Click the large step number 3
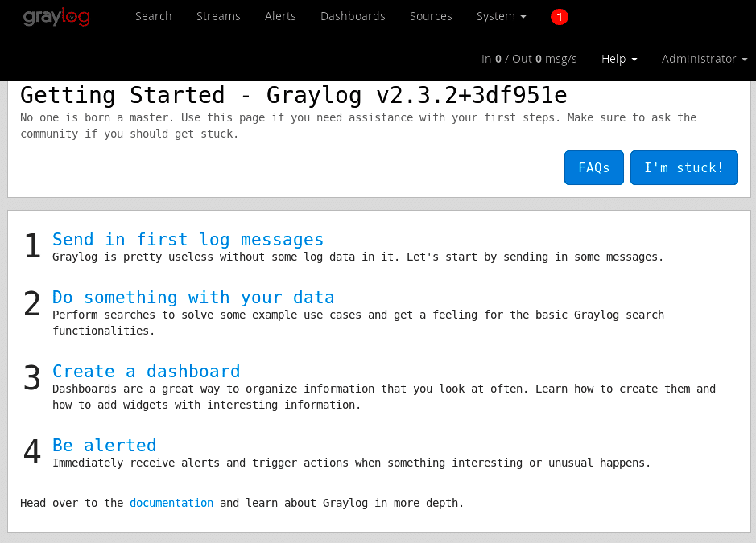Image resolution: width=756 pixels, height=543 pixels. 32,378
